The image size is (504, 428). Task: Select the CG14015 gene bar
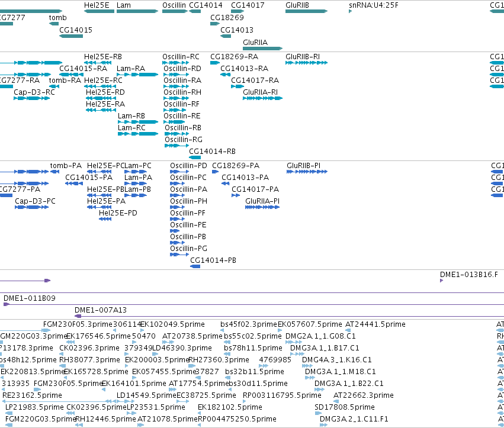pyautogui.click(x=71, y=36)
